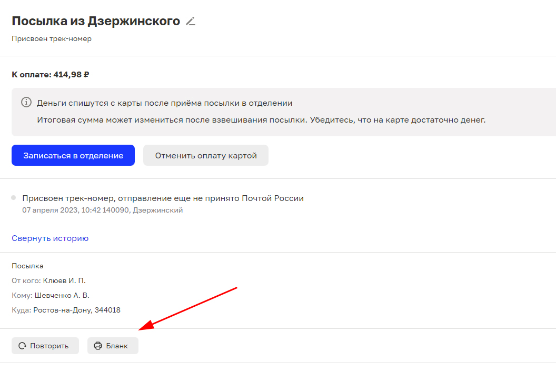Click the Присвоен трек-номер subtitle under the title
The height and width of the screenshot is (392, 556).
52,39
